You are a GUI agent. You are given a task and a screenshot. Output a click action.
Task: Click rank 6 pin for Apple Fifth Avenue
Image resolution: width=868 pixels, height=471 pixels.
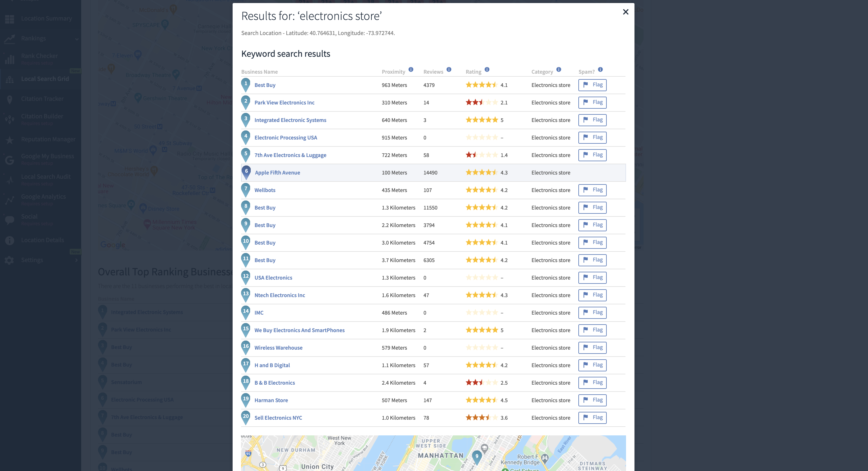(246, 172)
